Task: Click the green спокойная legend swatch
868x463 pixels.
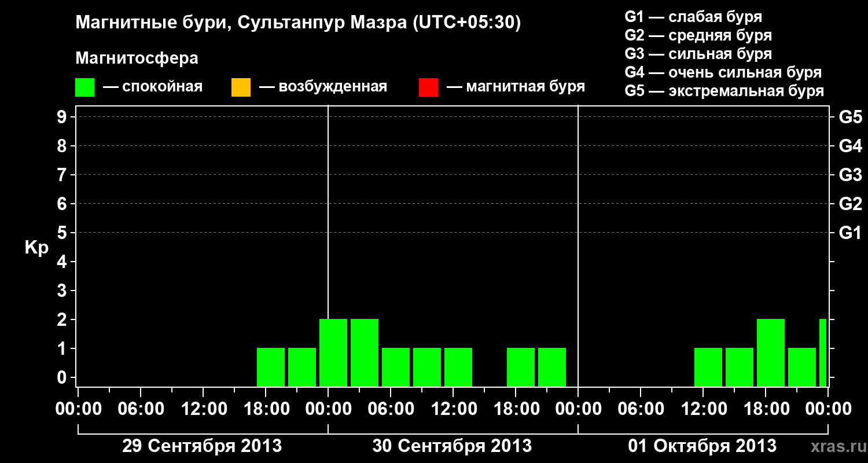Action: point(85,87)
